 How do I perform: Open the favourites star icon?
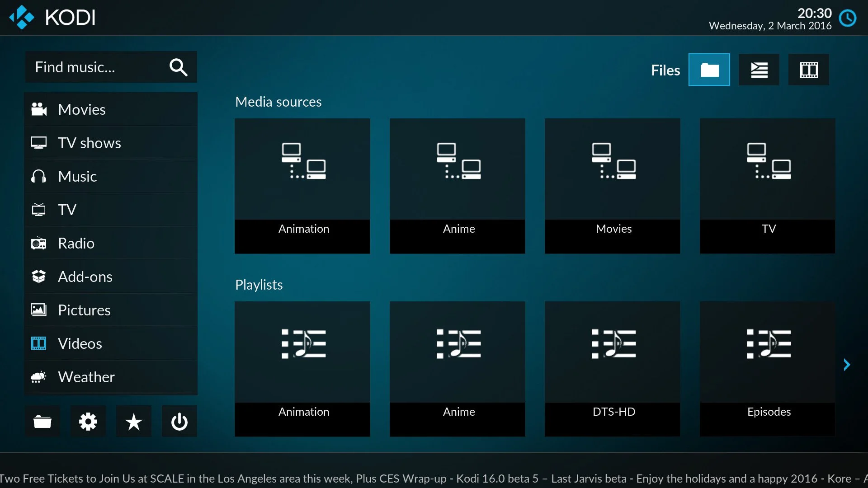[x=133, y=422]
